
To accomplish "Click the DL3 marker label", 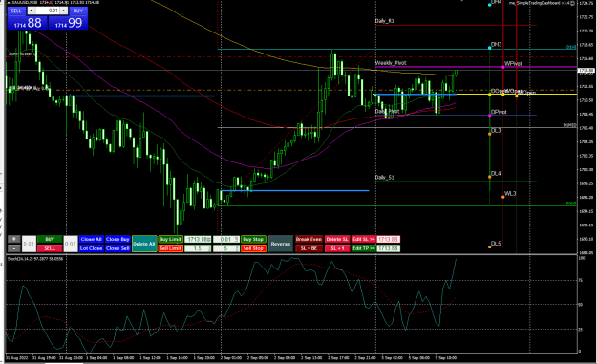I will tap(496, 131).
